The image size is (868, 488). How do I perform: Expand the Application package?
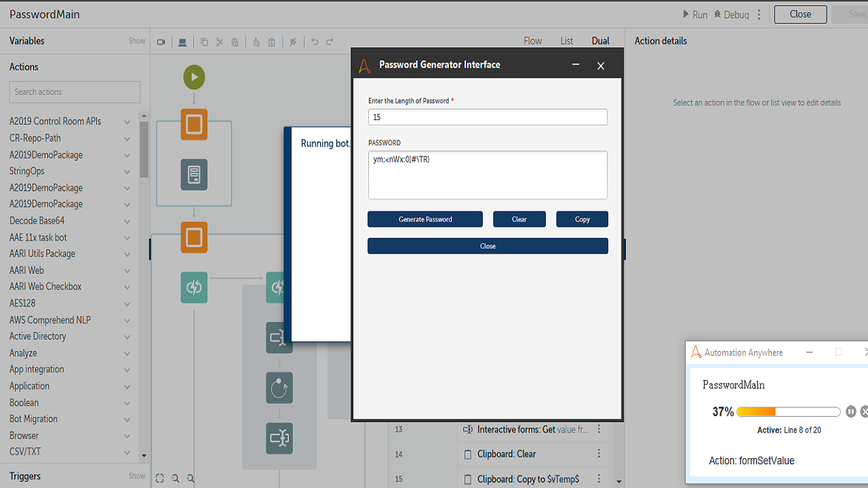(127, 386)
